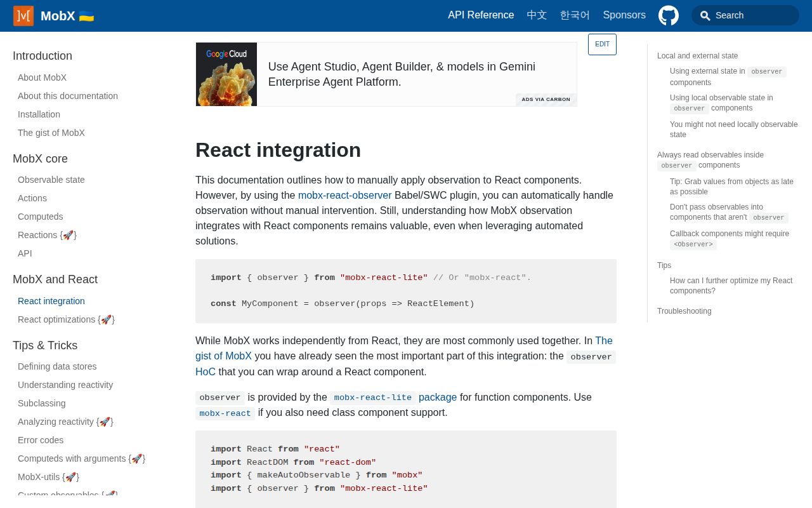Image resolution: width=812 pixels, height=508 pixels.
Task: Focus the Search input field
Action: point(745,15)
